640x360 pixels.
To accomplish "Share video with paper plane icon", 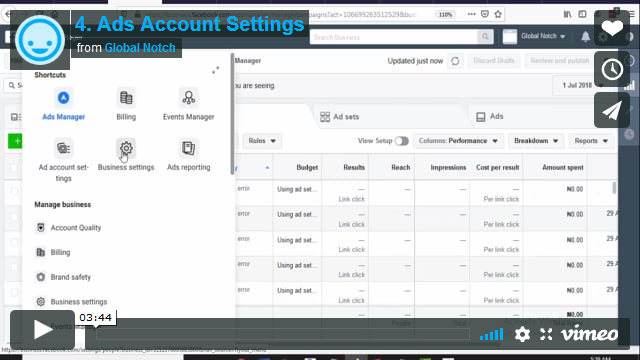I will coord(612,110).
